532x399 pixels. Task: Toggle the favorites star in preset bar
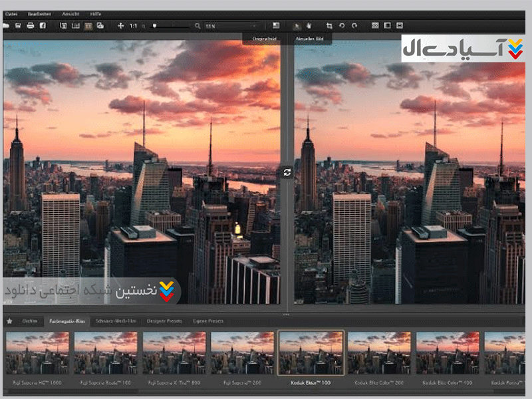point(9,321)
